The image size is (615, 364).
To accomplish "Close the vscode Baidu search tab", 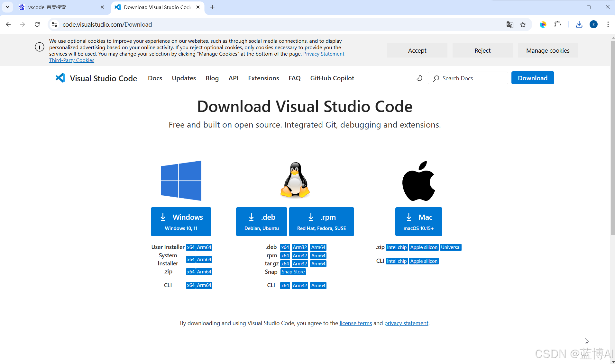I will 102,7.
